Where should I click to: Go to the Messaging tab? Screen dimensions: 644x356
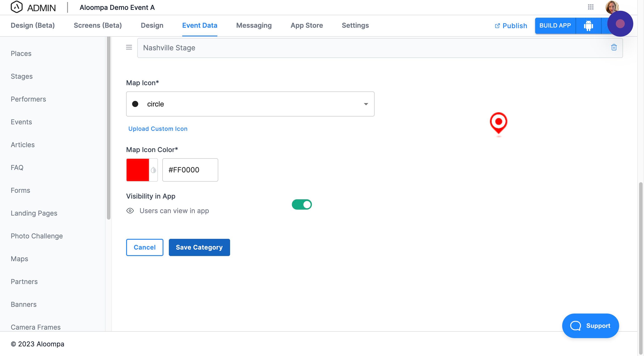click(x=254, y=25)
